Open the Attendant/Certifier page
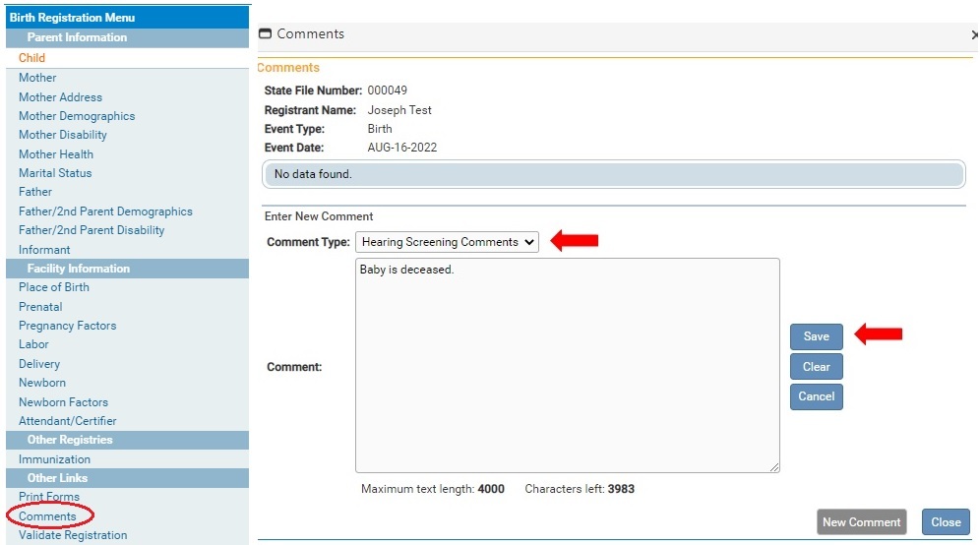The image size is (980, 545). point(67,421)
